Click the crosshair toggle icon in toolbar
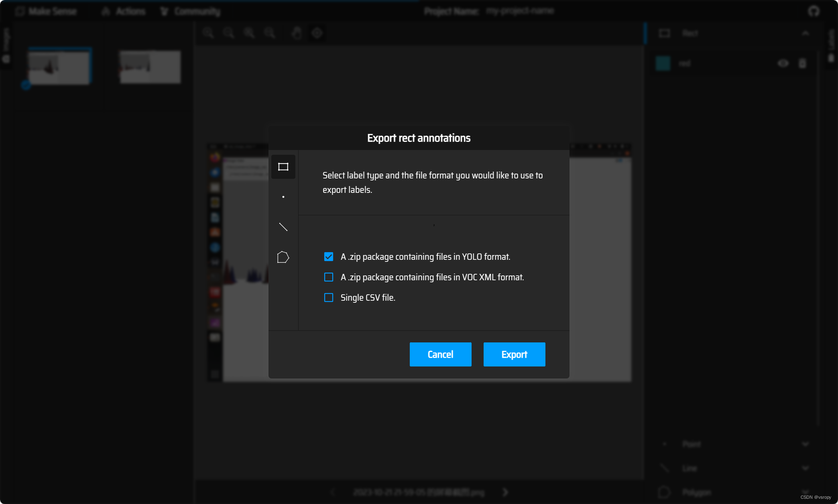 coord(317,33)
